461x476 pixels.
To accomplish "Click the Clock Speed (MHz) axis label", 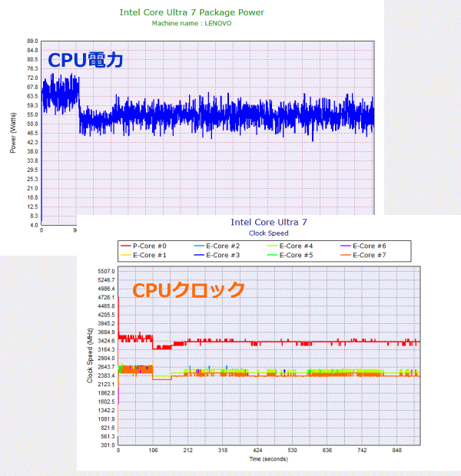I will tap(90, 355).
